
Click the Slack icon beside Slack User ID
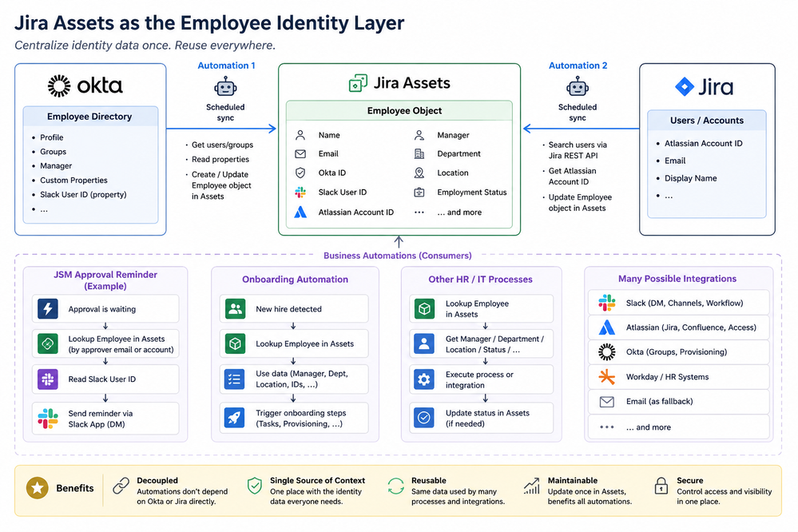(x=300, y=192)
